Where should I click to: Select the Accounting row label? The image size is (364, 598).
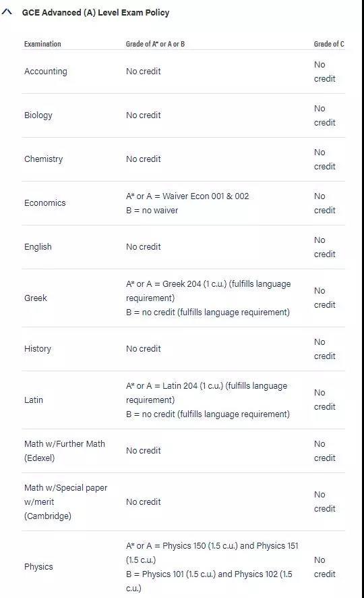point(46,72)
